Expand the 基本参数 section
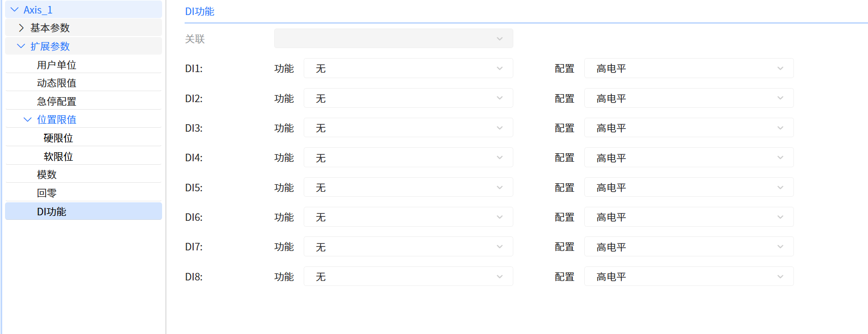Screen dimensions: 868x334 [x=21, y=28]
